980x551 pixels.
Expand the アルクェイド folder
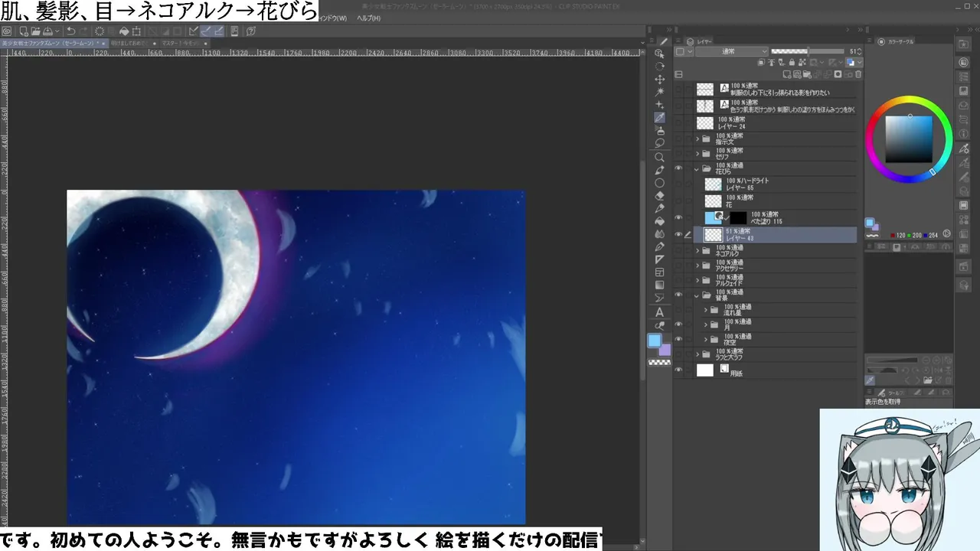tap(697, 280)
